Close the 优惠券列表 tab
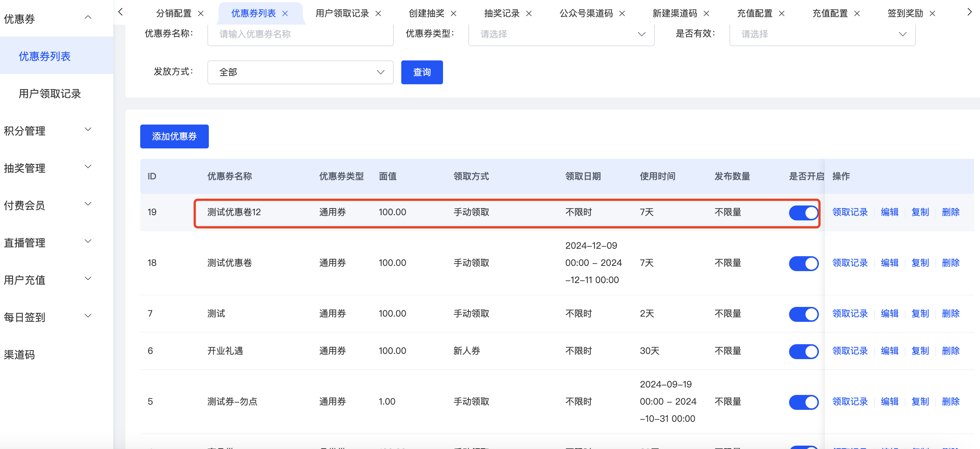 [285, 14]
